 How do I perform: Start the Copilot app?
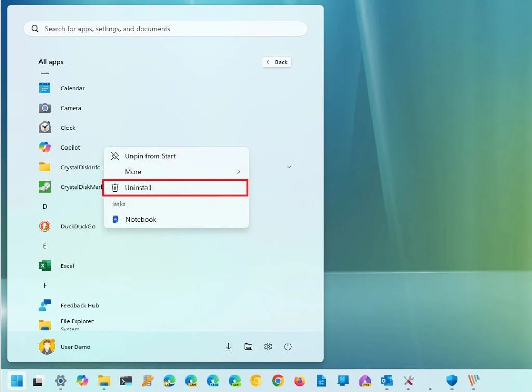(x=69, y=147)
